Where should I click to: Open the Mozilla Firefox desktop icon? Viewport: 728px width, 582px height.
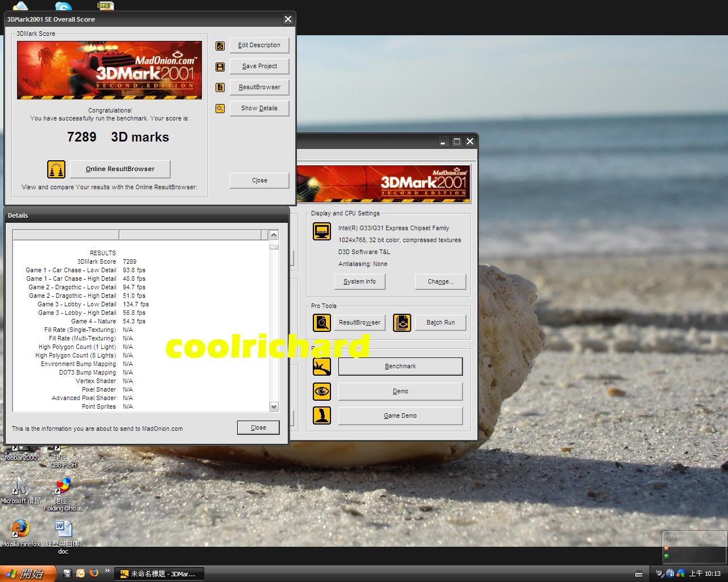coord(21,533)
